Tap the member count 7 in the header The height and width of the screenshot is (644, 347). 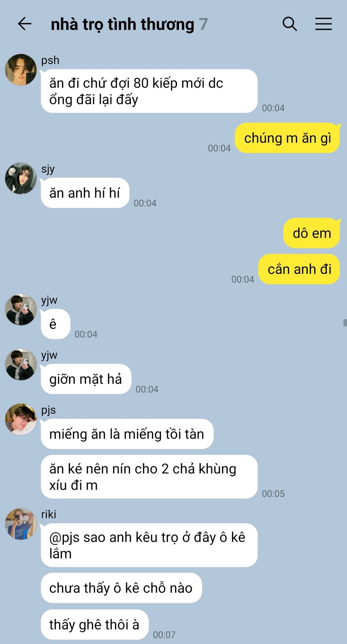[204, 24]
